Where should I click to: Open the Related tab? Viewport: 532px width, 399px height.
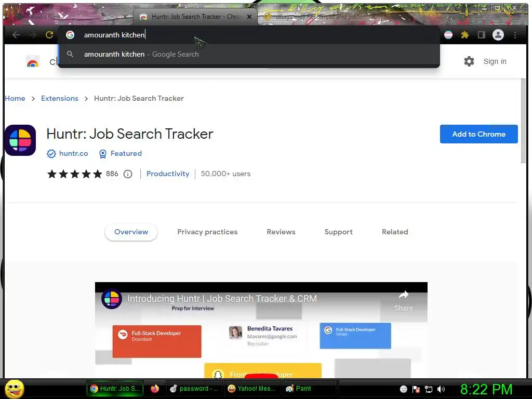tap(395, 232)
